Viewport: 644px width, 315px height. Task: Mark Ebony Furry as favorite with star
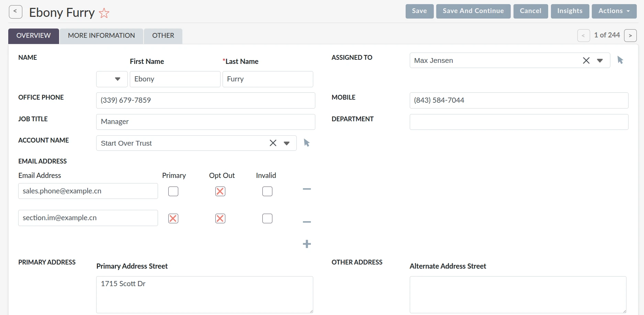tap(104, 13)
